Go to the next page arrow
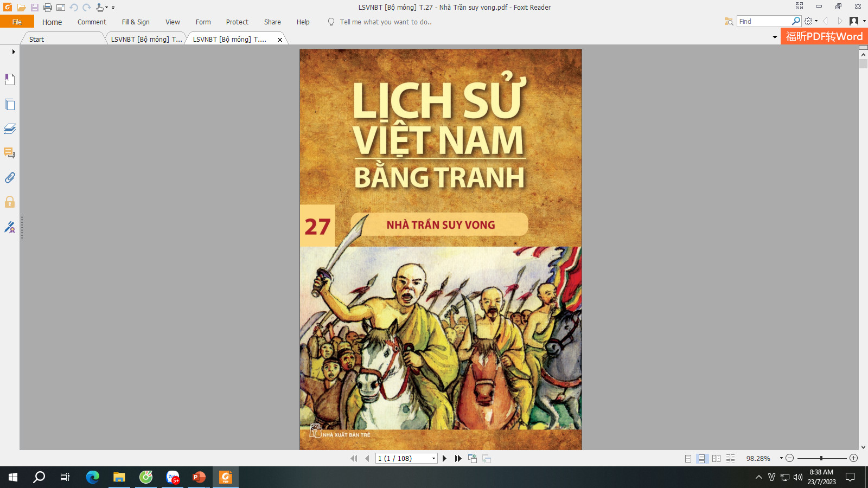868x488 pixels. click(x=444, y=459)
